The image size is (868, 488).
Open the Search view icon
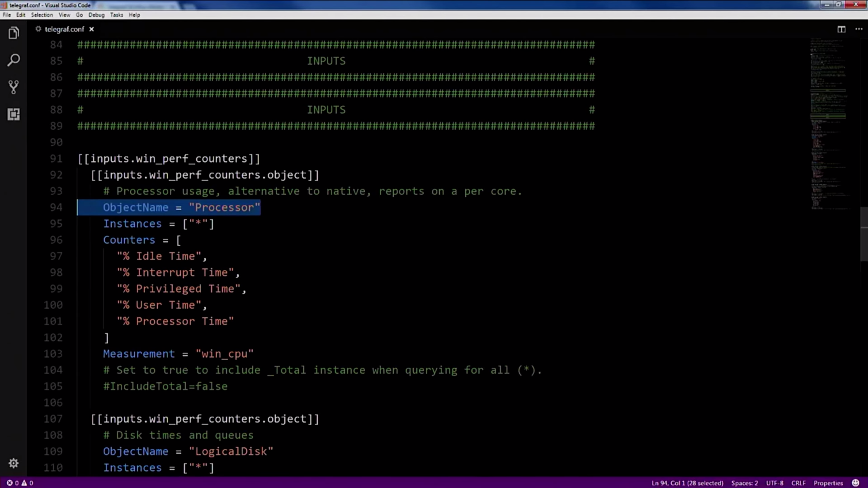[x=14, y=60]
